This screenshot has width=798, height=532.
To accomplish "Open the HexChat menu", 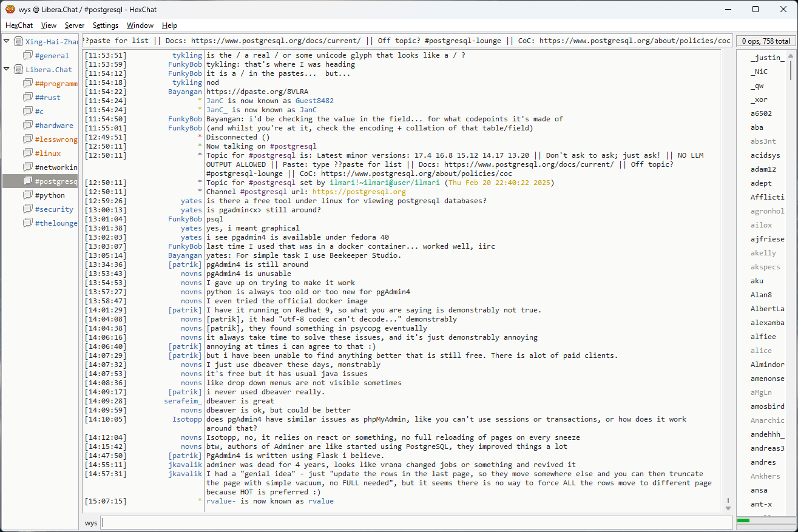I will [x=19, y=25].
